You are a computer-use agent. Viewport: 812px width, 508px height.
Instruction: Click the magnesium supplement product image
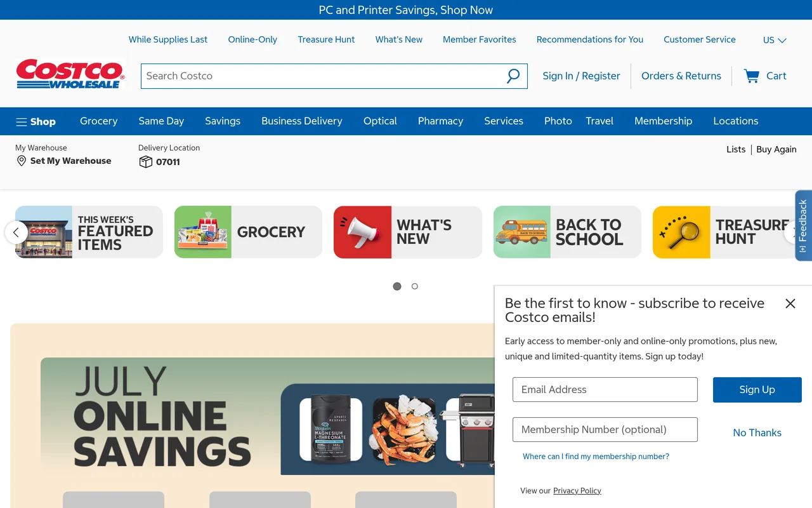[331, 429]
